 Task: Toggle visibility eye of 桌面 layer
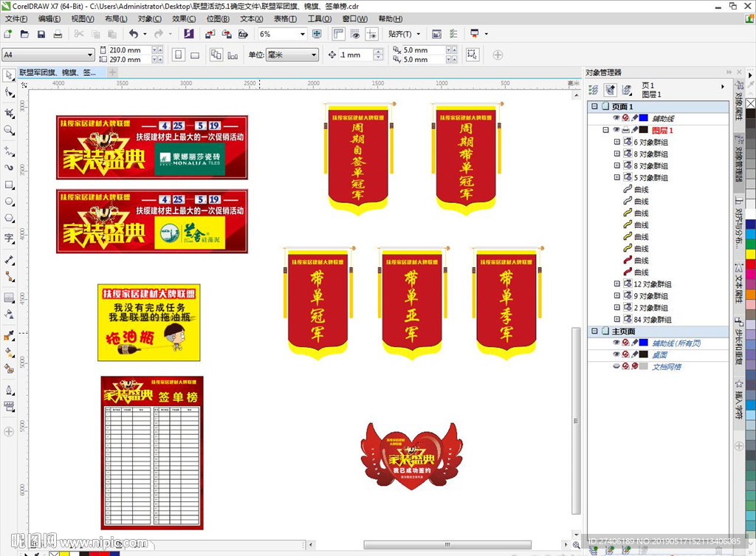[x=616, y=354]
